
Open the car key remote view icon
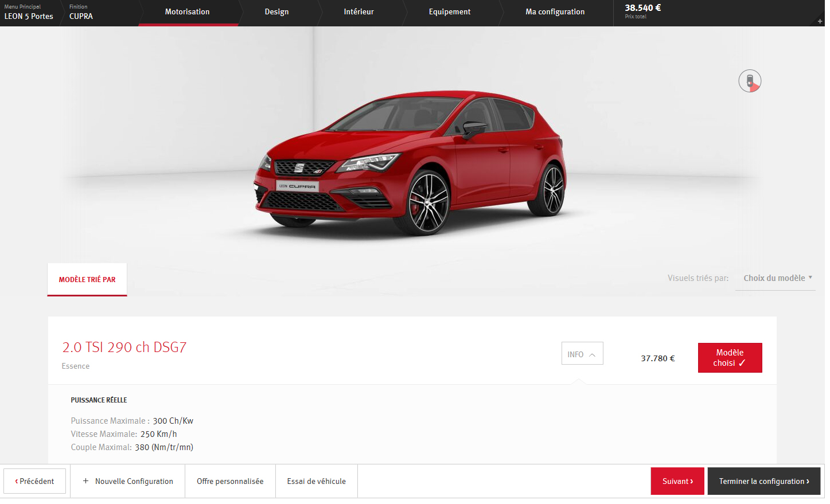749,81
